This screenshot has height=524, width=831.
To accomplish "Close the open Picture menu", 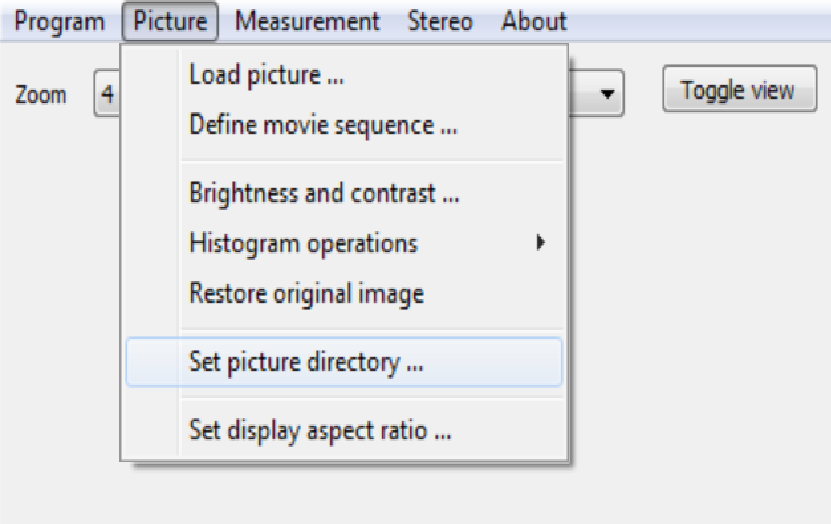I will click(x=170, y=21).
